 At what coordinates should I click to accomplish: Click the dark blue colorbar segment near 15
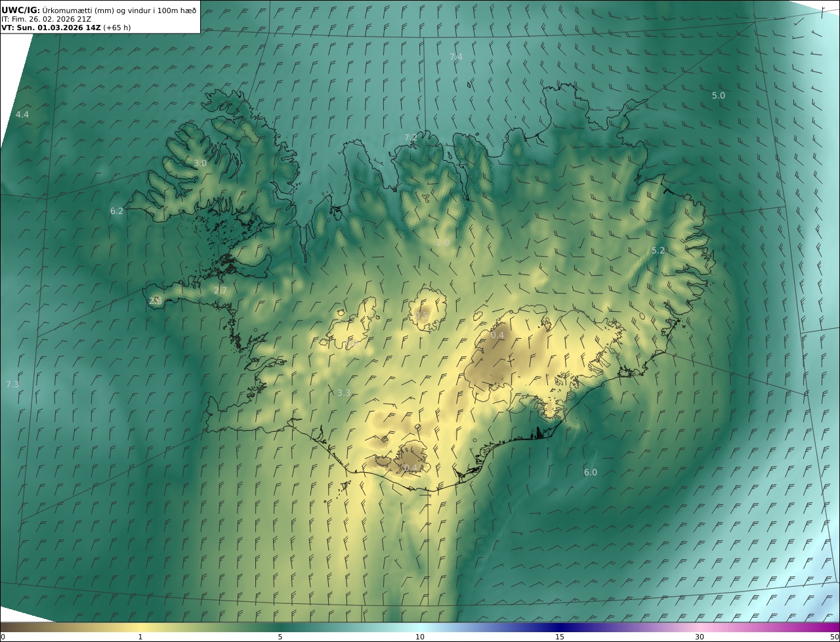tap(560, 627)
